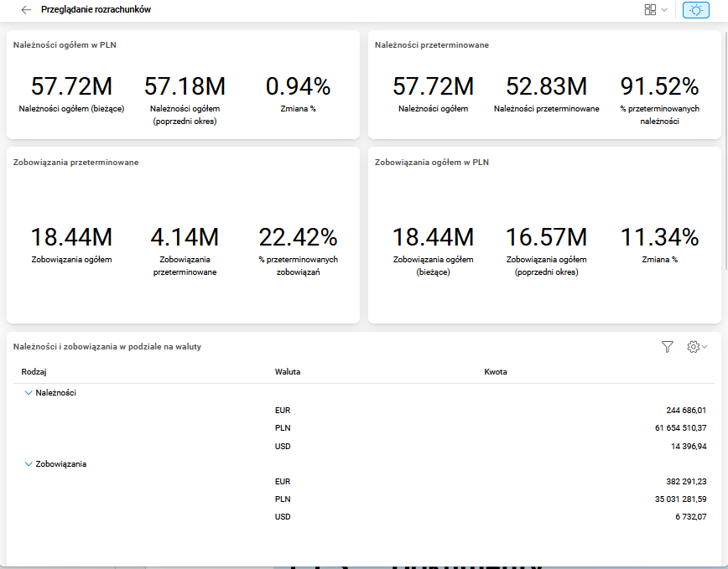Click the Zobowiązania przeterminowane card title
728x569 pixels.
pos(75,163)
